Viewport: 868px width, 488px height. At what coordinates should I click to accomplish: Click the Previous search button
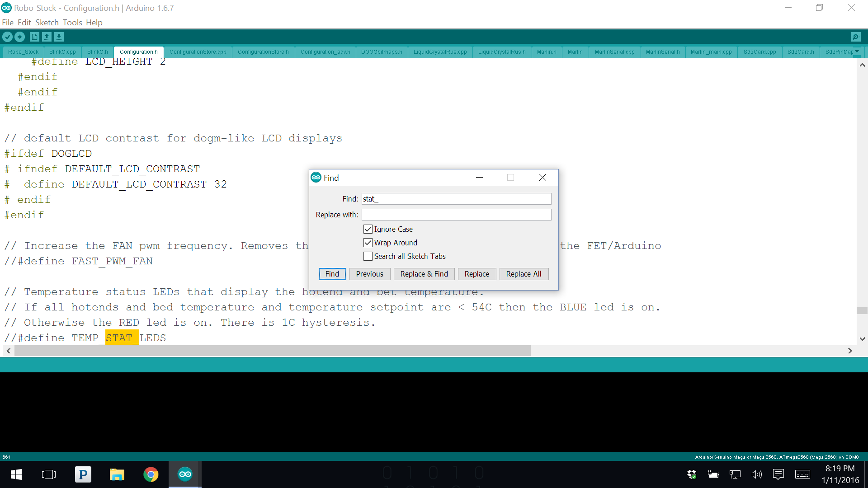coord(370,273)
